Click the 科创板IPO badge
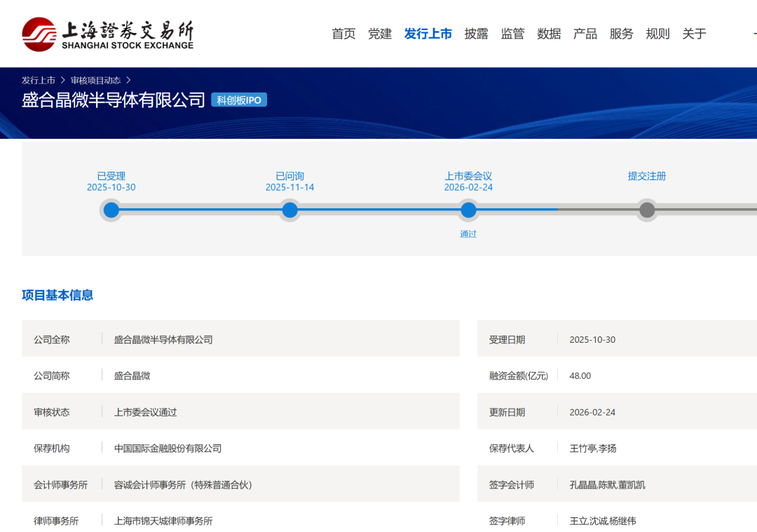 (239, 100)
